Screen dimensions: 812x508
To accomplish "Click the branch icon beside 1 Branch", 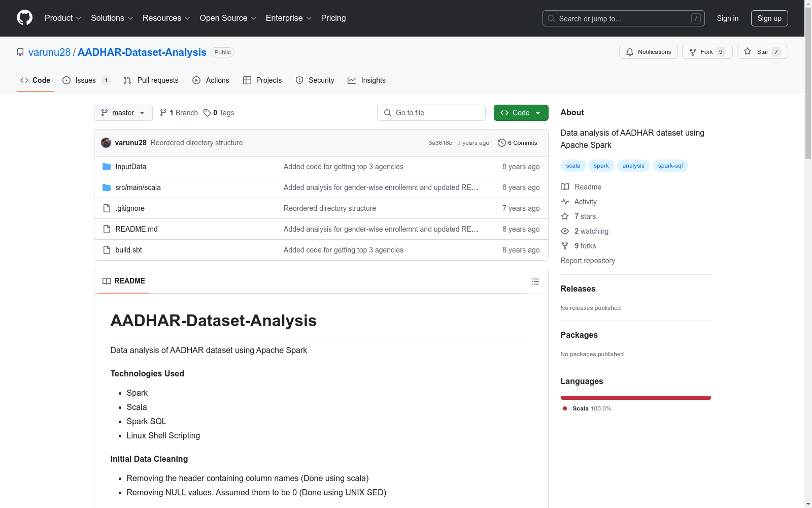I will [163, 113].
